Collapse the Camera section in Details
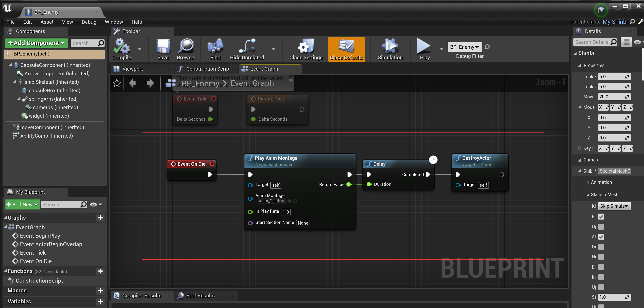The width and height of the screenshot is (644, 308). tap(579, 160)
